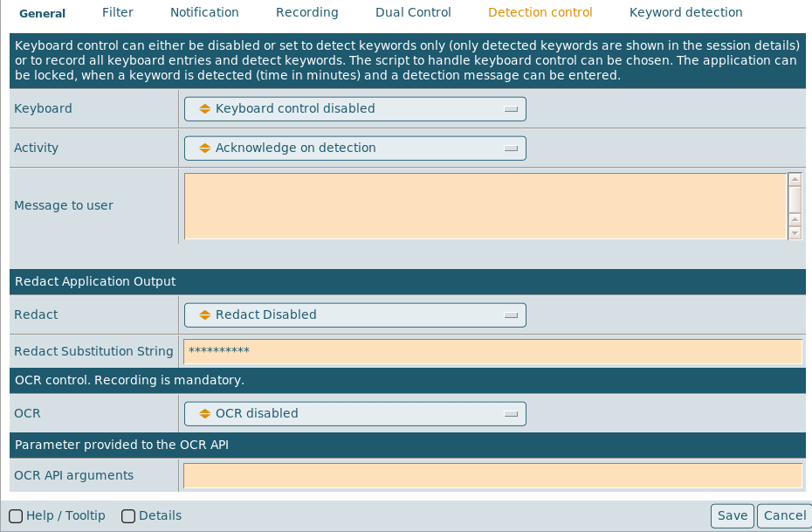Image resolution: width=812 pixels, height=532 pixels.
Task: Toggle the Details checkbox
Action: coord(128,516)
